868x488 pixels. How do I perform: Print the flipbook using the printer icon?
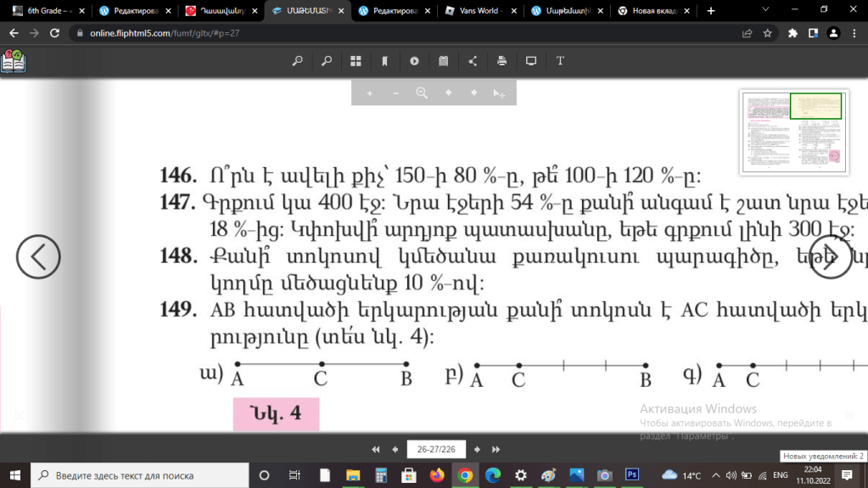pyautogui.click(x=502, y=61)
